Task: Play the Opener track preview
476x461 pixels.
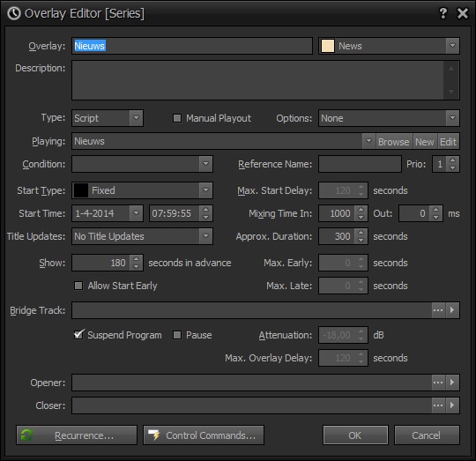Action: point(452,382)
